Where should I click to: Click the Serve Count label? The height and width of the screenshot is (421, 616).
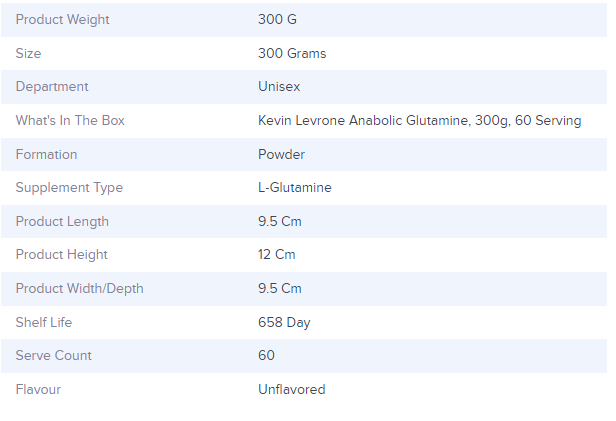[x=53, y=356]
